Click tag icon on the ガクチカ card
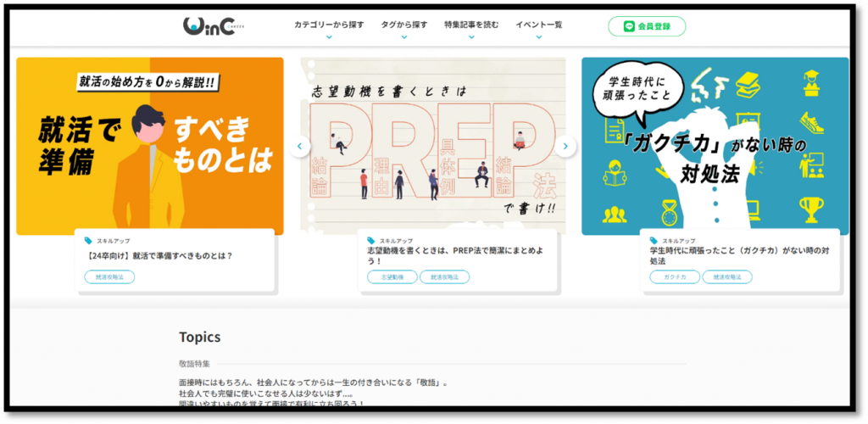Screen dimensions: 868x424 pos(654,241)
